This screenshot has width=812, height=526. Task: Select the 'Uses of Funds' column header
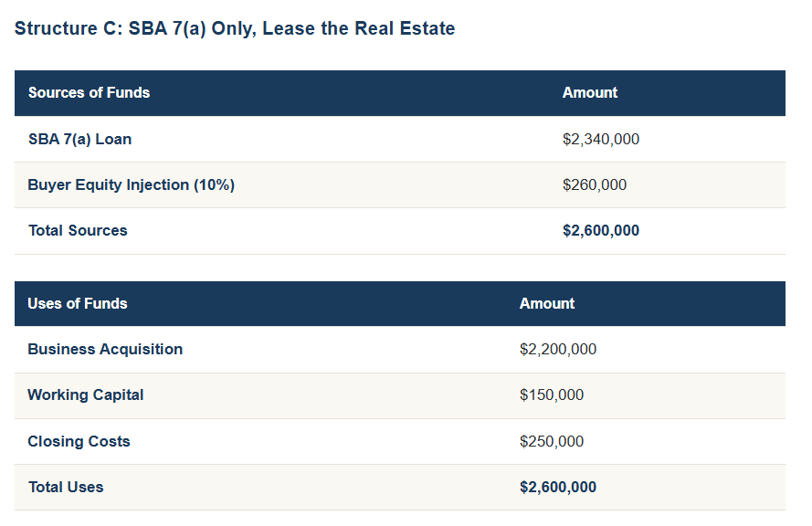click(x=78, y=303)
